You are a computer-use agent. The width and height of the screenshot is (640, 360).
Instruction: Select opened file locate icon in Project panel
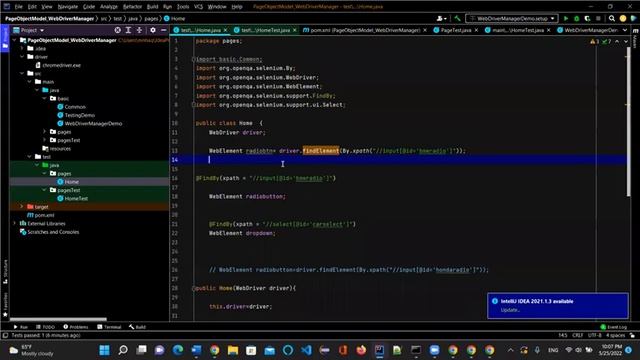coord(118,30)
